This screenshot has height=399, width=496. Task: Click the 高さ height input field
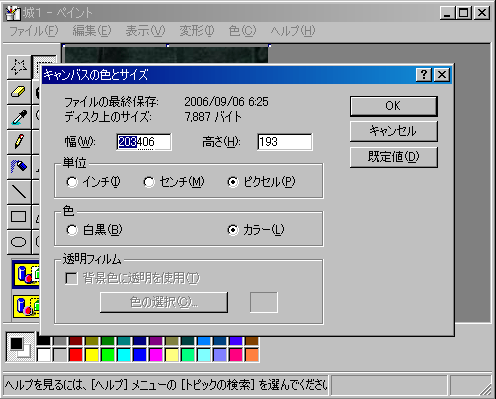pos(285,142)
